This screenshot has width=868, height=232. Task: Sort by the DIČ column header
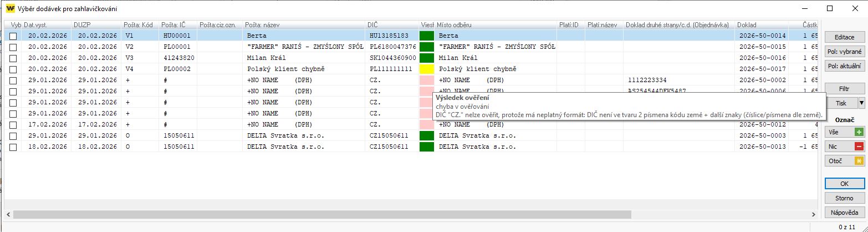point(392,25)
